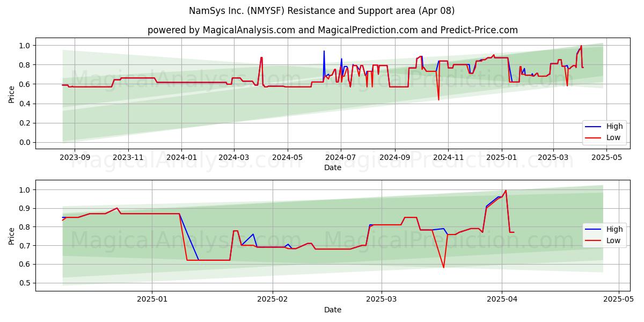Image resolution: width=644 pixels, height=322 pixels.
Task: Click the 2024-07 tick label
Action: pos(341,157)
